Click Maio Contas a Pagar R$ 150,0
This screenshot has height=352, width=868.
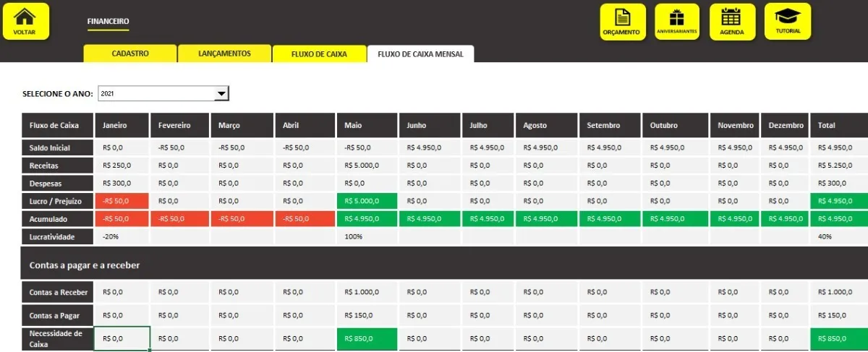pyautogui.click(x=367, y=315)
